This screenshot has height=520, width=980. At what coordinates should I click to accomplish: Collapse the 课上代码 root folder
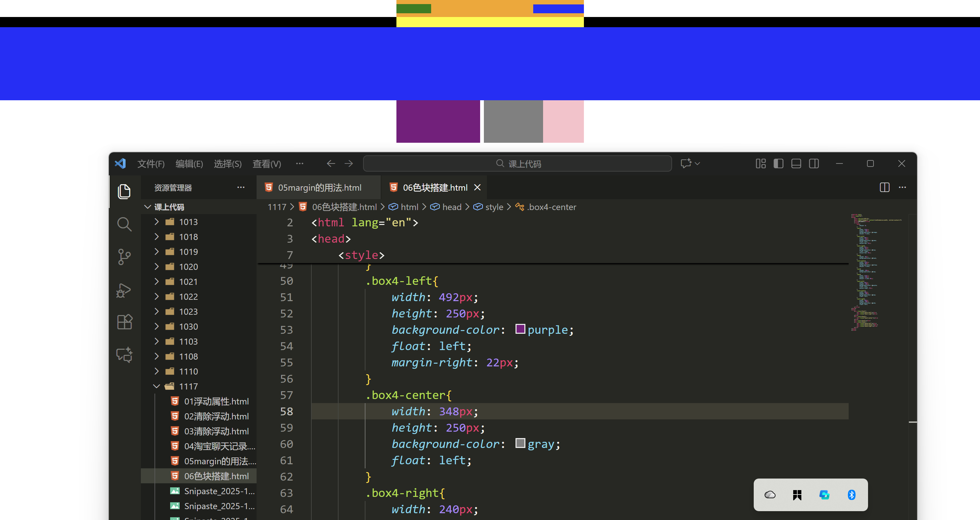click(x=169, y=207)
